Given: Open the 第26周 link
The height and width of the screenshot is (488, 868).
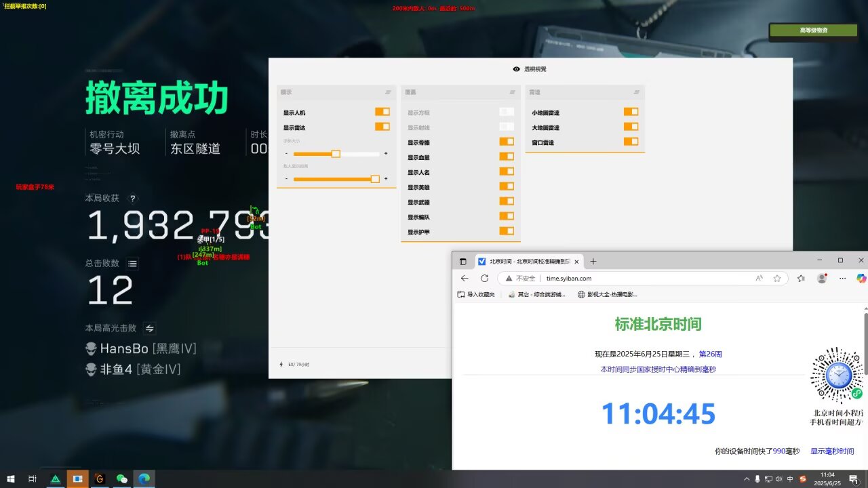Looking at the screenshot, I should (x=709, y=353).
